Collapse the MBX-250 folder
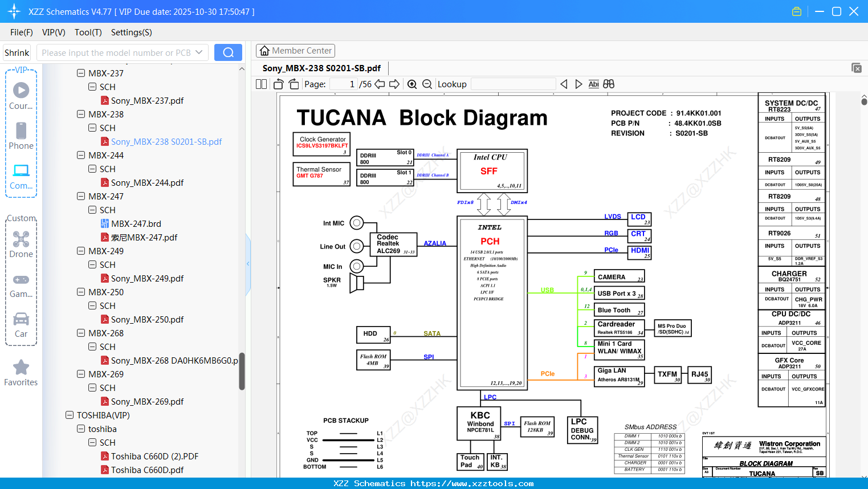 [81, 292]
